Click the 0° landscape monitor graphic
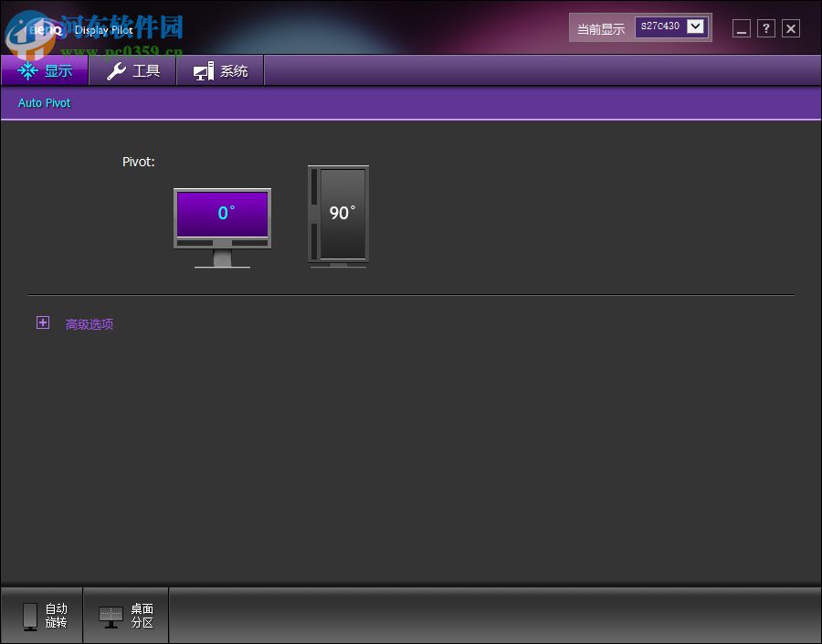 coord(222,213)
